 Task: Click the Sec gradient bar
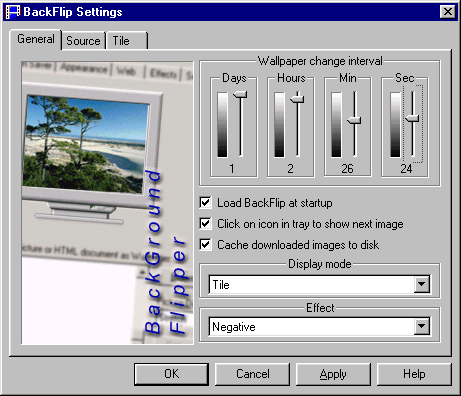click(395, 124)
